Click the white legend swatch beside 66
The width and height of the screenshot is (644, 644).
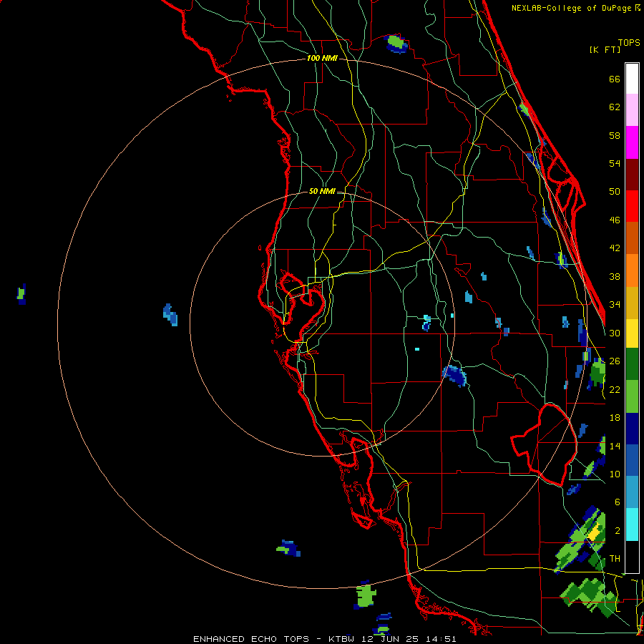632,79
